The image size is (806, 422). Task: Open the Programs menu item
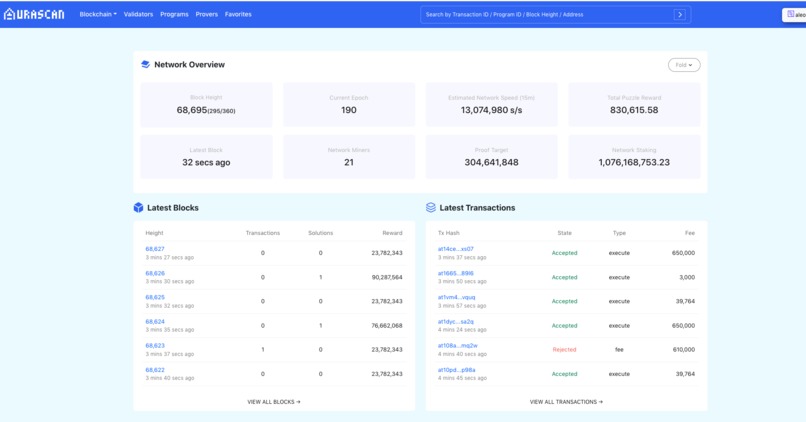coord(174,14)
